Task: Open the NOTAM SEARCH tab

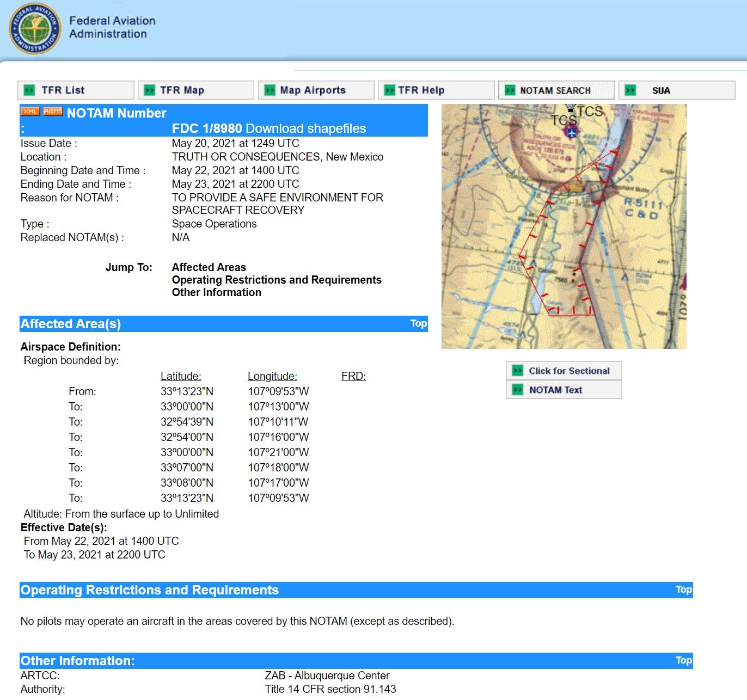Action: [x=556, y=90]
